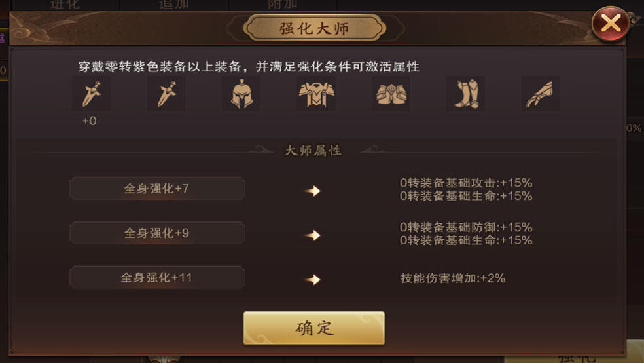Image resolution: width=644 pixels, height=363 pixels.
Task: Click the chest armor equipment icon
Action: click(316, 94)
